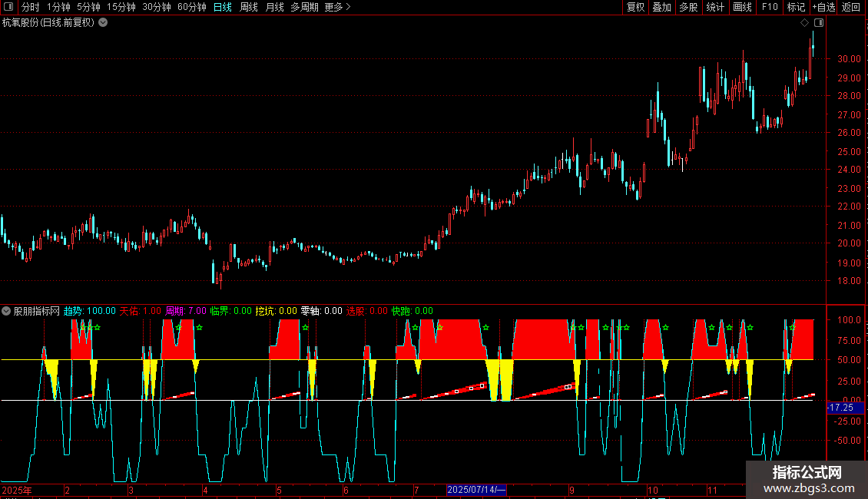The image size is (868, 499).
Task: Open the 画线 drawing tools
Action: pyautogui.click(x=742, y=7)
